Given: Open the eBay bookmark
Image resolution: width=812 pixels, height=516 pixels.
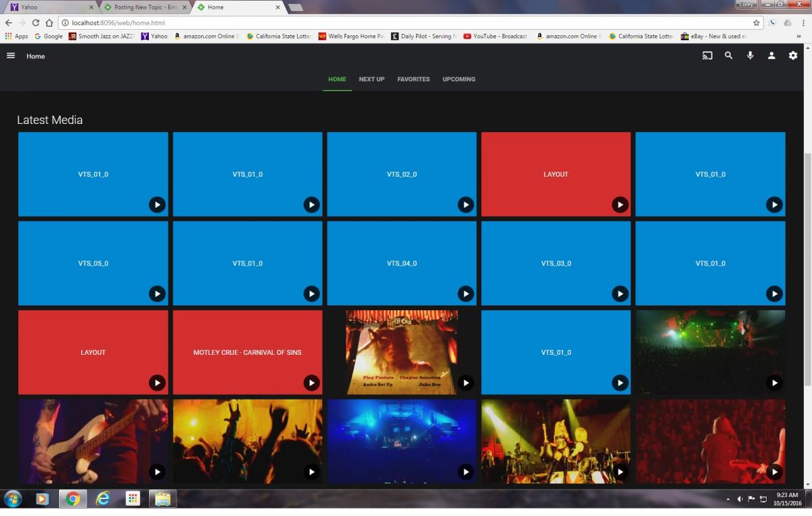Looking at the screenshot, I should click(x=713, y=37).
